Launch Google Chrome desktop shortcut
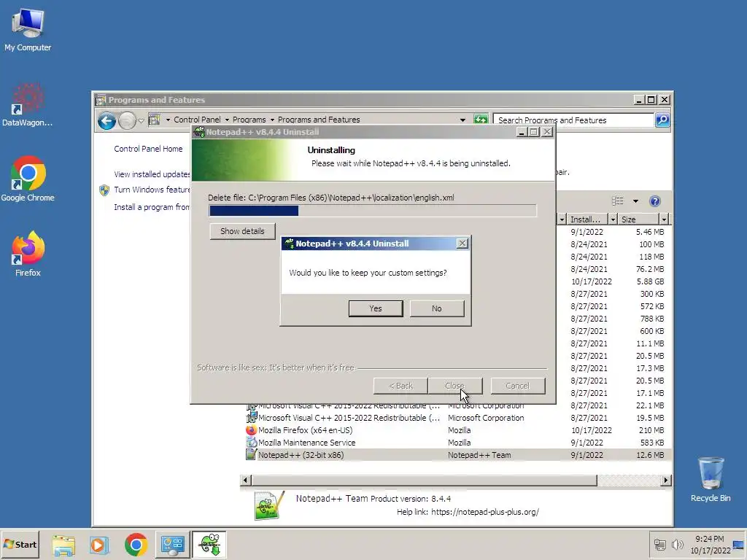This screenshot has height=560, width=747. [28, 179]
